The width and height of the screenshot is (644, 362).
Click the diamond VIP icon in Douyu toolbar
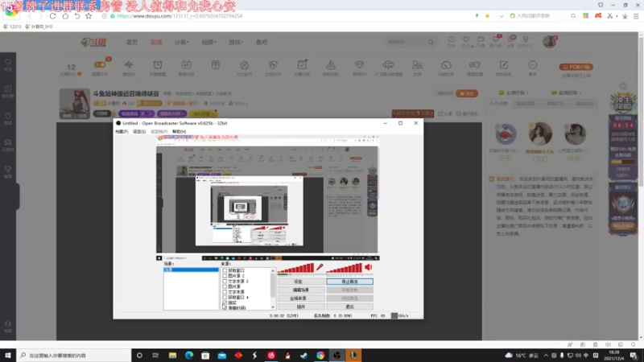click(359, 65)
